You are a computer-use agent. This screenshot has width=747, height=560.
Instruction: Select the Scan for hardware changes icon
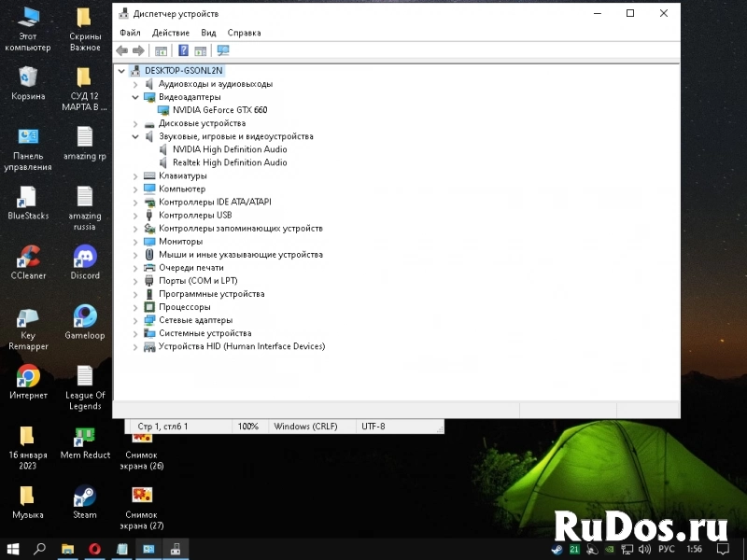pyautogui.click(x=222, y=50)
